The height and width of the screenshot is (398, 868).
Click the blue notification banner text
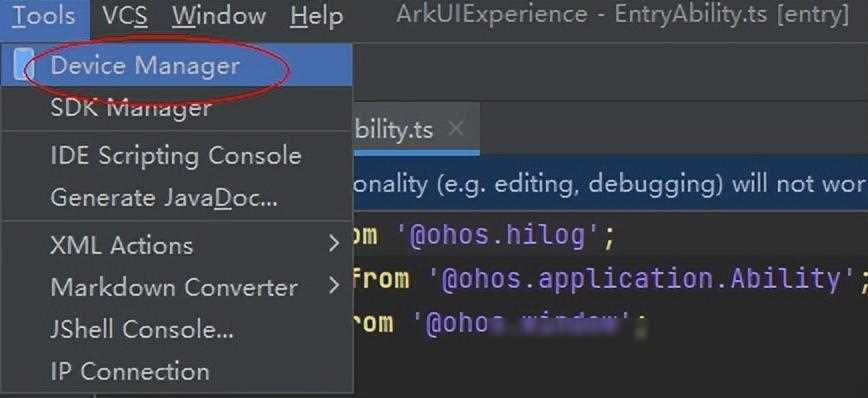[x=610, y=184]
